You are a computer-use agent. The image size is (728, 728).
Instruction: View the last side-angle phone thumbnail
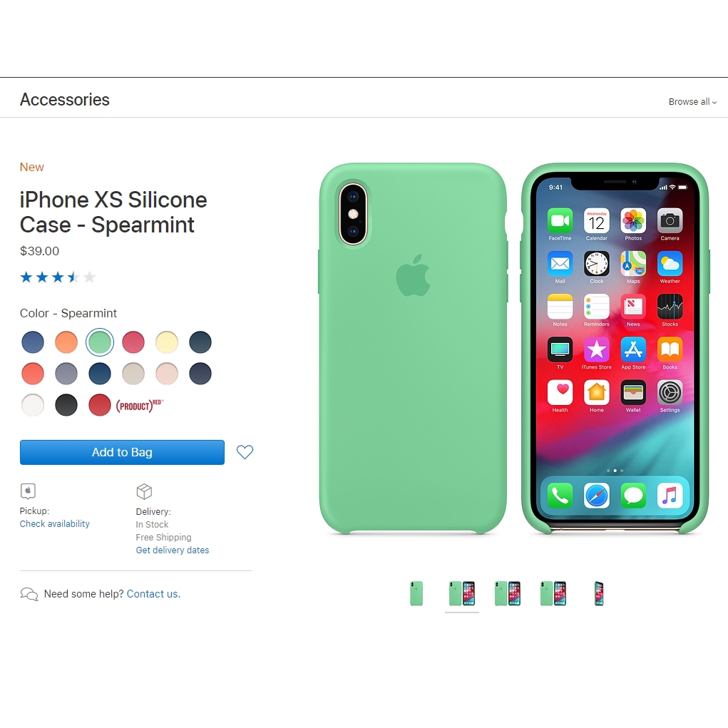tap(599, 593)
